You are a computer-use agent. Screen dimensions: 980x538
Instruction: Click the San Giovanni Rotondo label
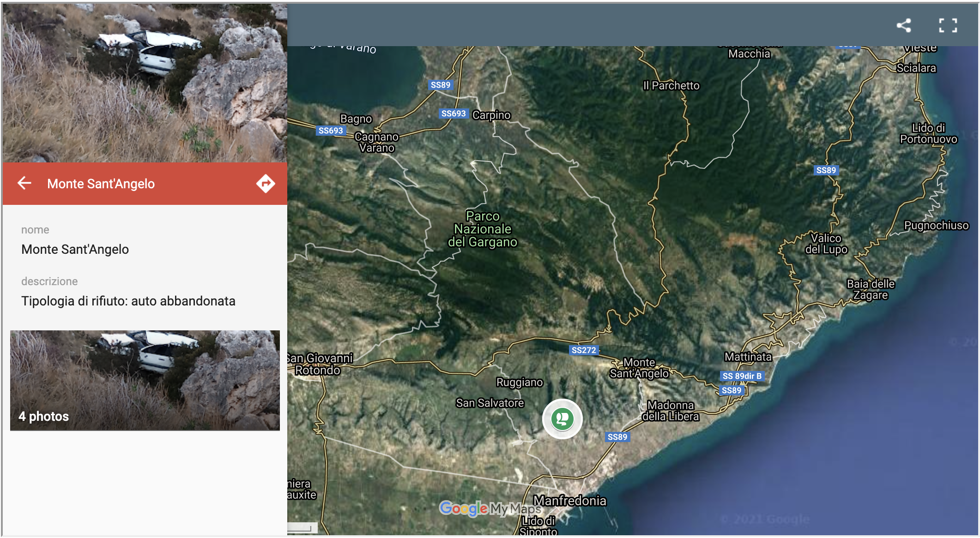coord(320,364)
